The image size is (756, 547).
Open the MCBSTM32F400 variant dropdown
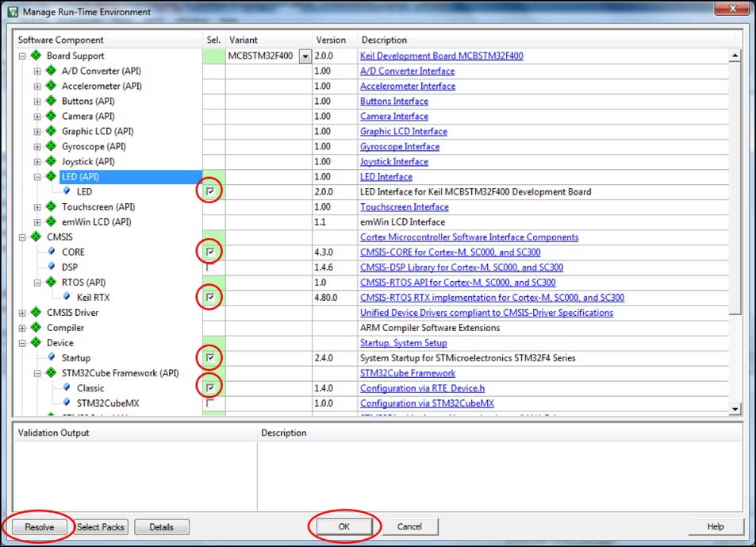pyautogui.click(x=305, y=56)
